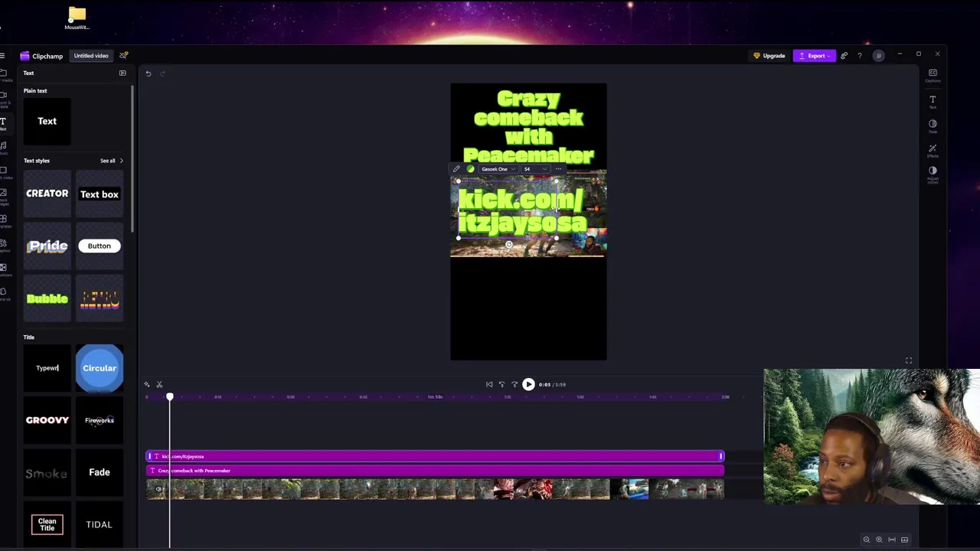The height and width of the screenshot is (551, 980).
Task: Add the Bubble text style
Action: [47, 298]
